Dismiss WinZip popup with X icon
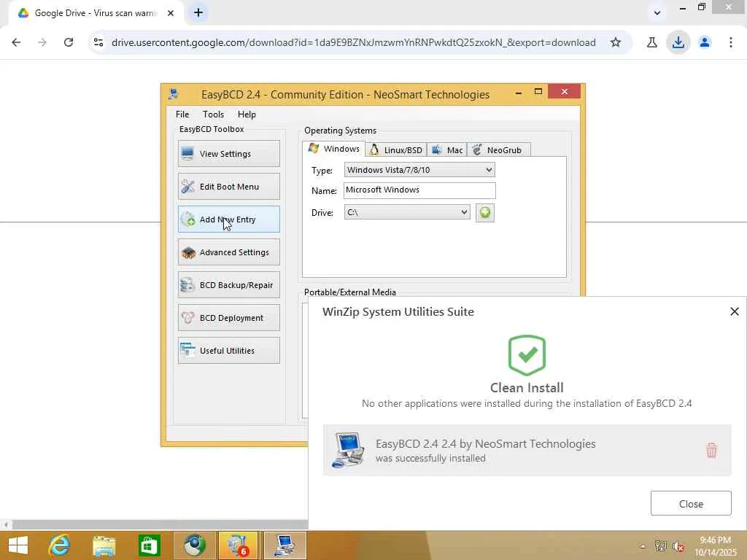The height and width of the screenshot is (560, 747). click(734, 311)
